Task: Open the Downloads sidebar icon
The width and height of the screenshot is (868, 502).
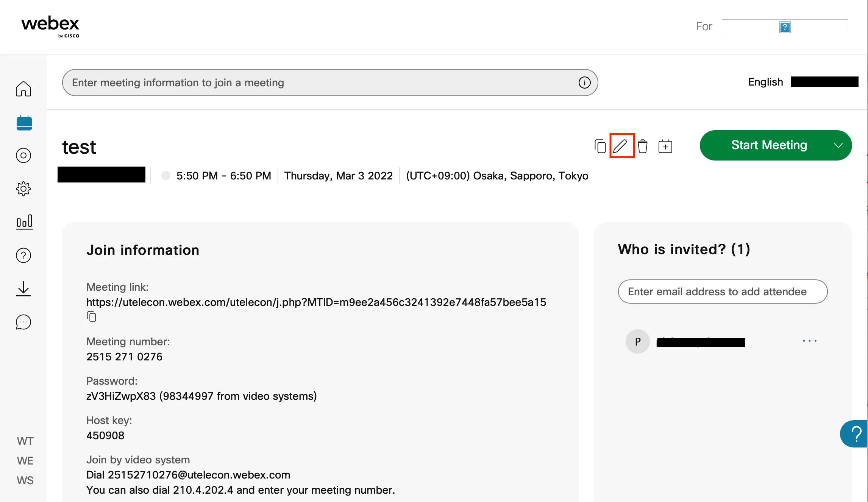Action: (x=23, y=288)
